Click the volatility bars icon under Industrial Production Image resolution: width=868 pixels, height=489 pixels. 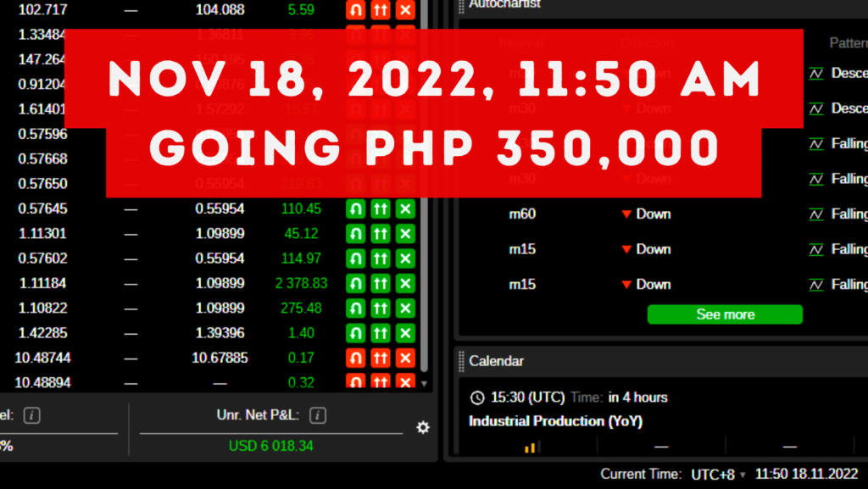coord(531,447)
